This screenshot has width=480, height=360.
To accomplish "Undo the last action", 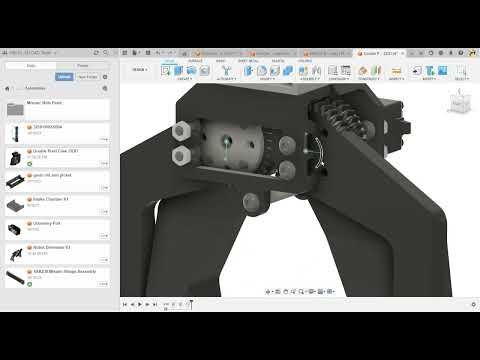I will (159, 53).
